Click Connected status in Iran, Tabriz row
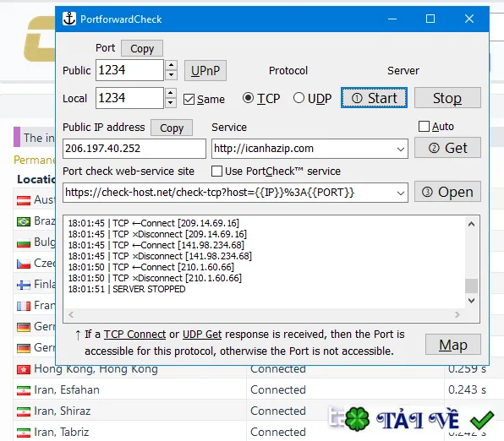The width and height of the screenshot is (504, 441). [278, 432]
